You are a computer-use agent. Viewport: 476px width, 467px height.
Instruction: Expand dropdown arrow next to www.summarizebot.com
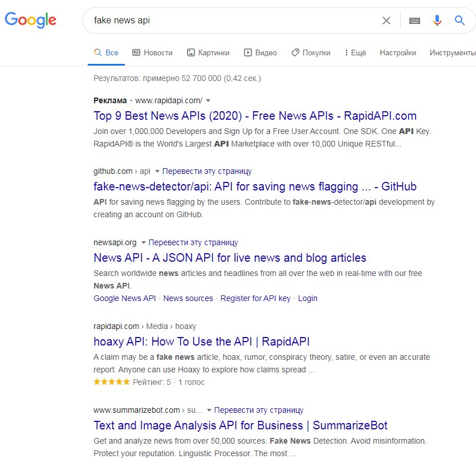click(209, 410)
